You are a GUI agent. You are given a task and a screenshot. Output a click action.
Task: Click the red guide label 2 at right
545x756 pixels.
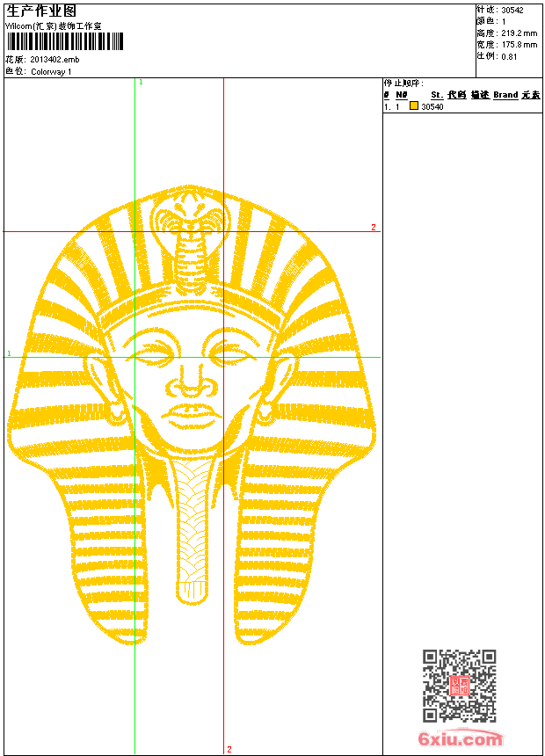374,227
